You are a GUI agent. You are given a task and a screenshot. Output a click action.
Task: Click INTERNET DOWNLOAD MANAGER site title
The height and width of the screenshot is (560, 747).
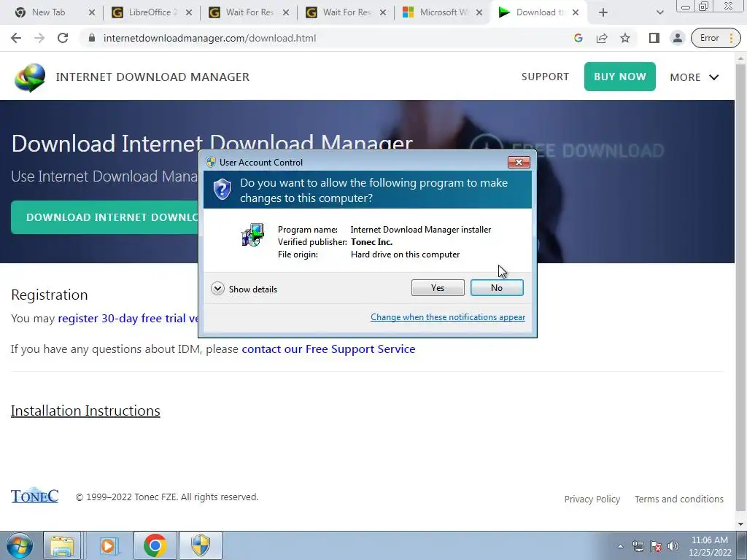(x=152, y=77)
